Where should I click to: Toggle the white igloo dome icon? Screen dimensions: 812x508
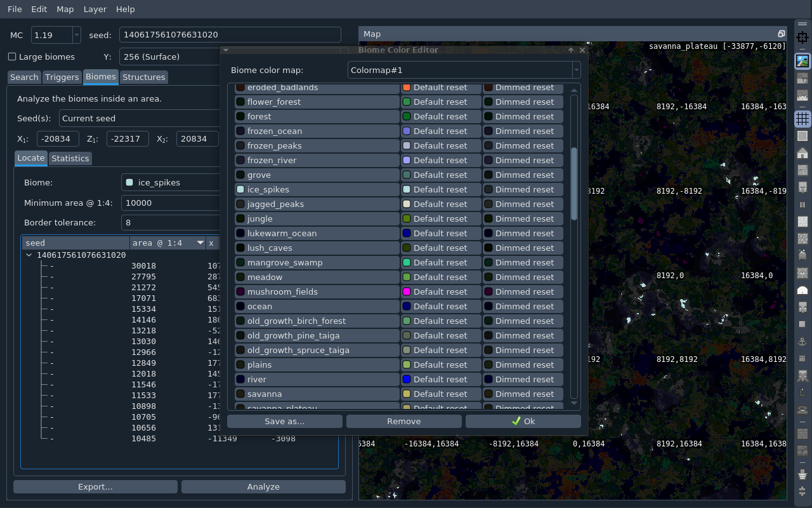(802, 290)
